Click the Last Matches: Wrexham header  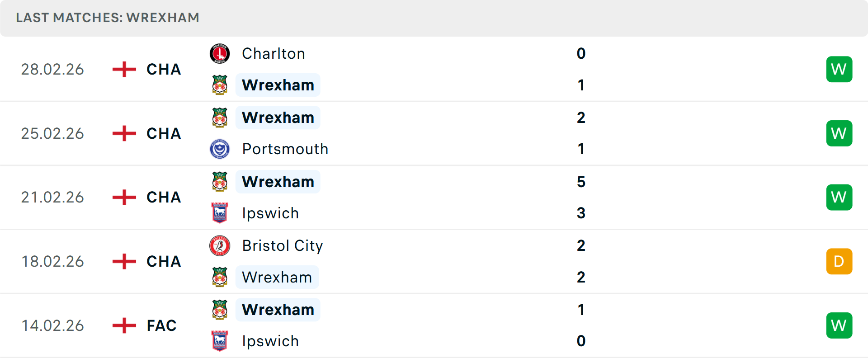[108, 18]
